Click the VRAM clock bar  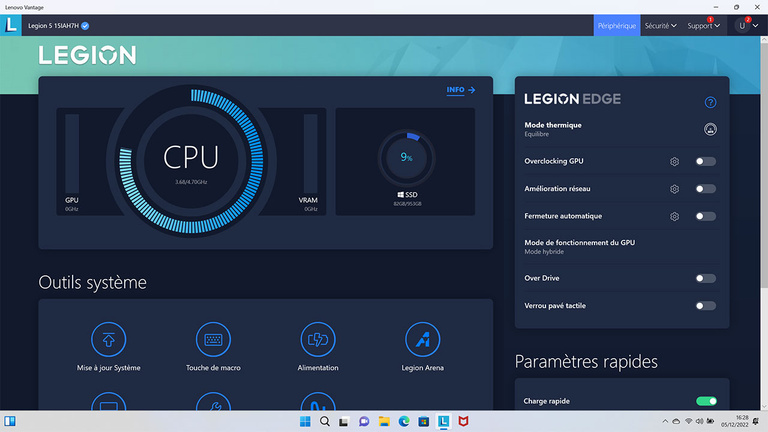coord(311,153)
